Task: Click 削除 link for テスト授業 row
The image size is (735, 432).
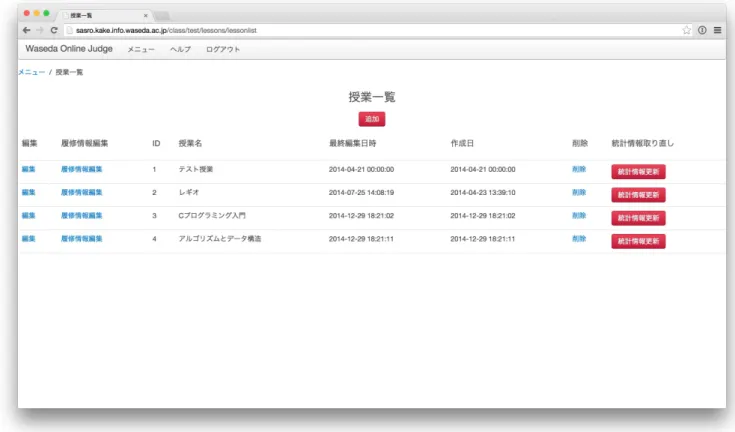Action: point(579,169)
